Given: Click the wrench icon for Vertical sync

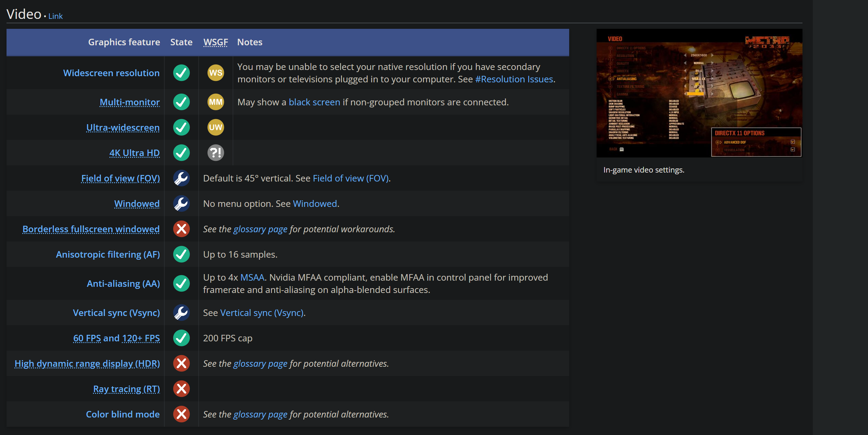Looking at the screenshot, I should coord(181,313).
